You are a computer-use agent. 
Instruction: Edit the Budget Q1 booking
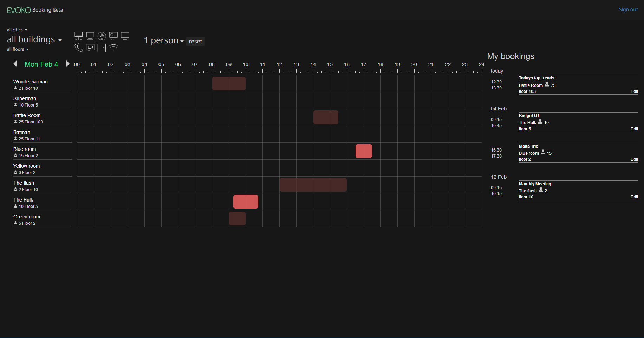pos(634,129)
